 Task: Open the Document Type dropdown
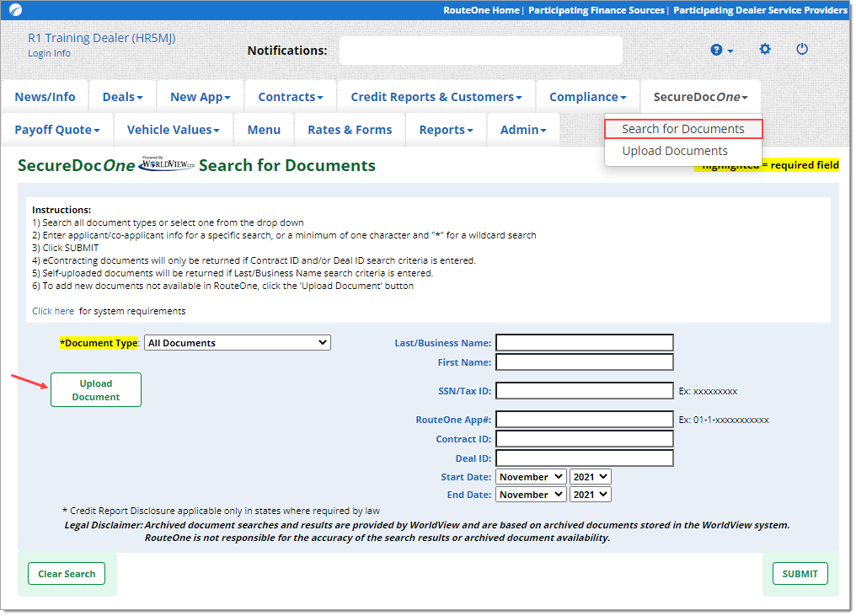tap(238, 342)
